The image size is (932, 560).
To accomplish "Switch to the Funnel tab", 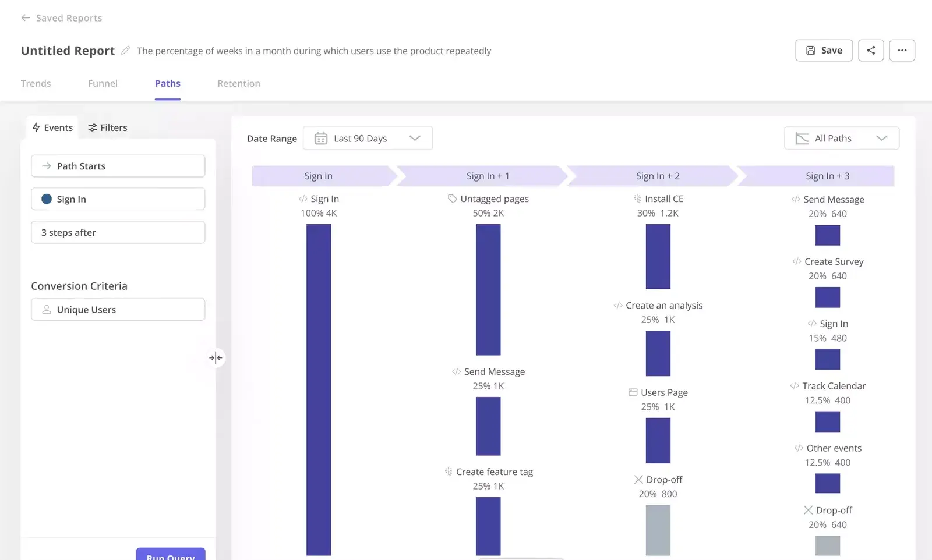I will (x=103, y=83).
